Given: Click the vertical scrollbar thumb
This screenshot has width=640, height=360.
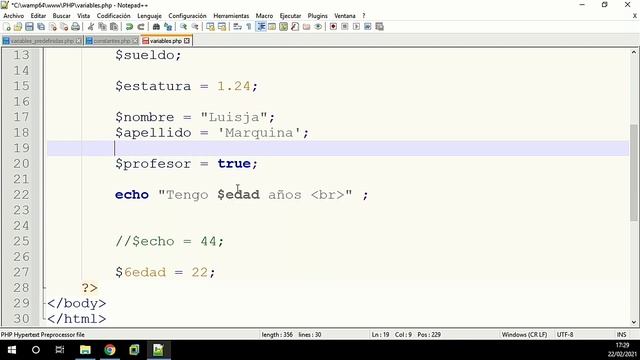Looking at the screenshot, I should point(634,173).
